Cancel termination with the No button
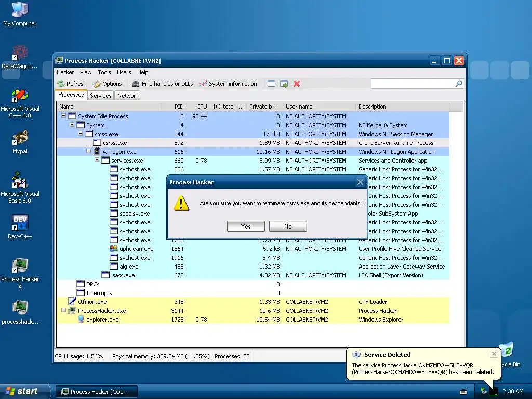 coord(288,227)
